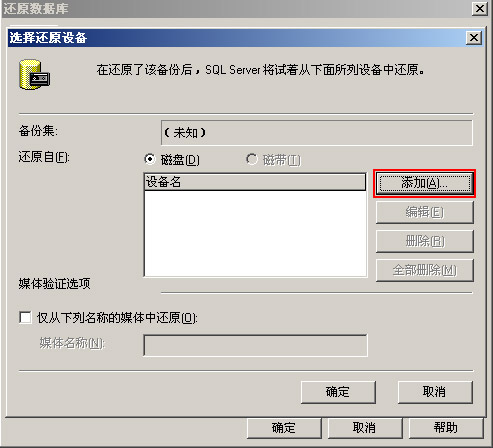Click the 添加(A)... button
The image size is (493, 448).
coord(424,183)
